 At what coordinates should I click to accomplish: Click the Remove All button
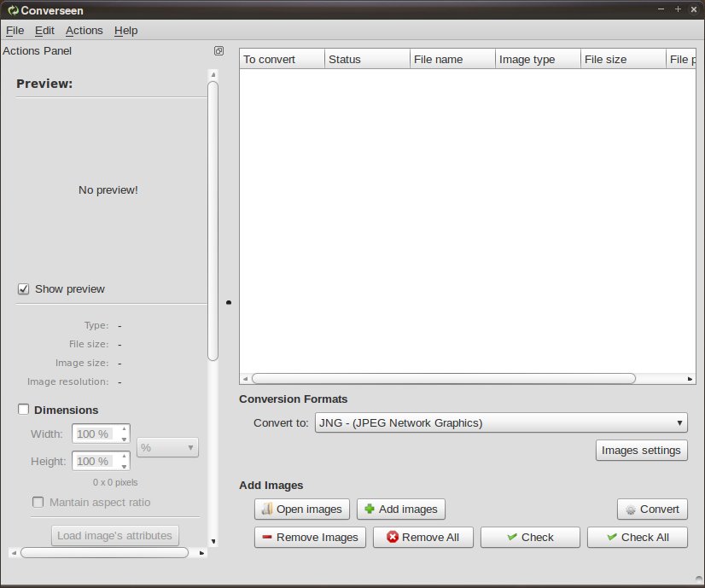click(x=423, y=537)
